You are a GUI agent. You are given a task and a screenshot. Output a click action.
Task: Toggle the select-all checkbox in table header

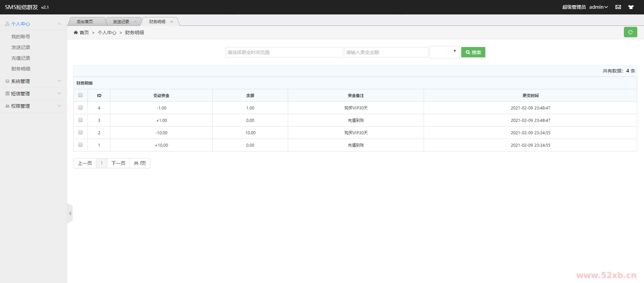pos(80,95)
